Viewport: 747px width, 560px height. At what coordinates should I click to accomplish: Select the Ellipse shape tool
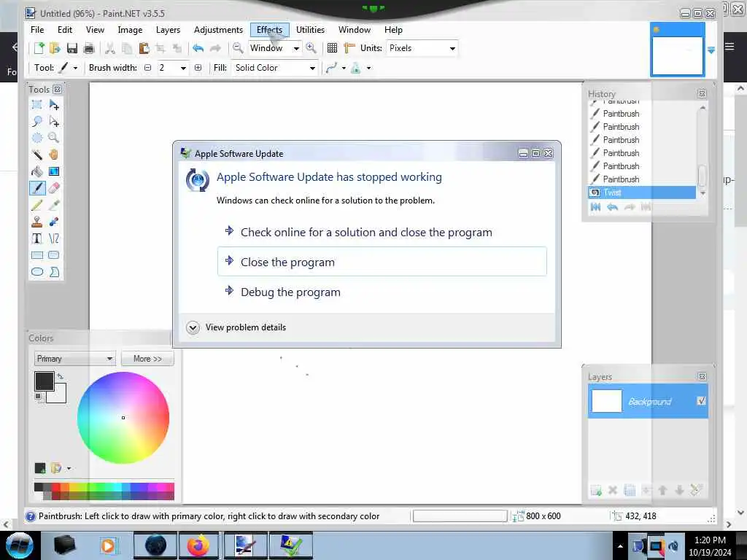tap(36, 272)
